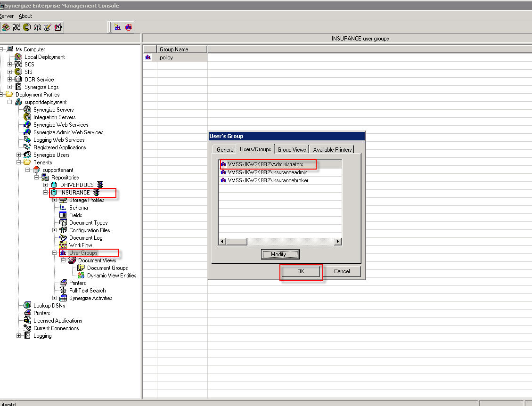Click the right scroll arrow in list
This screenshot has height=406, width=532.
337,242
